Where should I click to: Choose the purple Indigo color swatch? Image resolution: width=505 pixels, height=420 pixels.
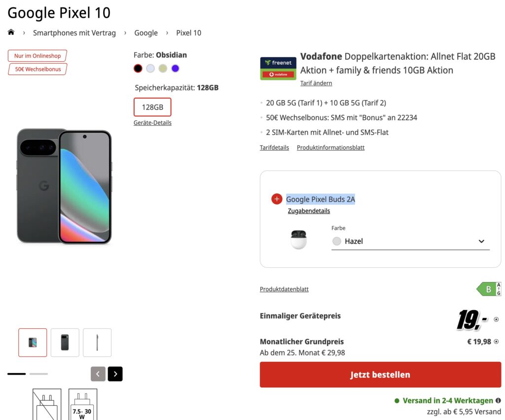pyautogui.click(x=175, y=69)
